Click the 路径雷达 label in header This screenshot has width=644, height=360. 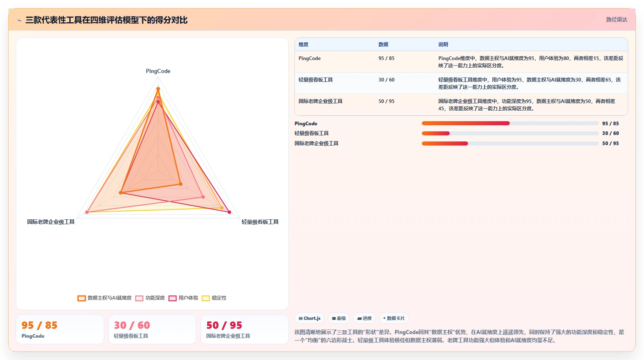coord(616,19)
